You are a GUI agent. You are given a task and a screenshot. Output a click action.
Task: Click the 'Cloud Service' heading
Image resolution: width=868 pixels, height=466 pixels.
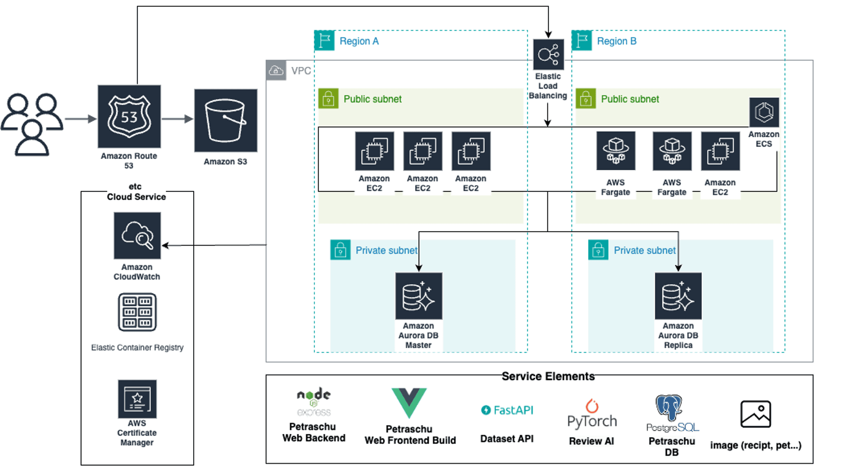(136, 197)
